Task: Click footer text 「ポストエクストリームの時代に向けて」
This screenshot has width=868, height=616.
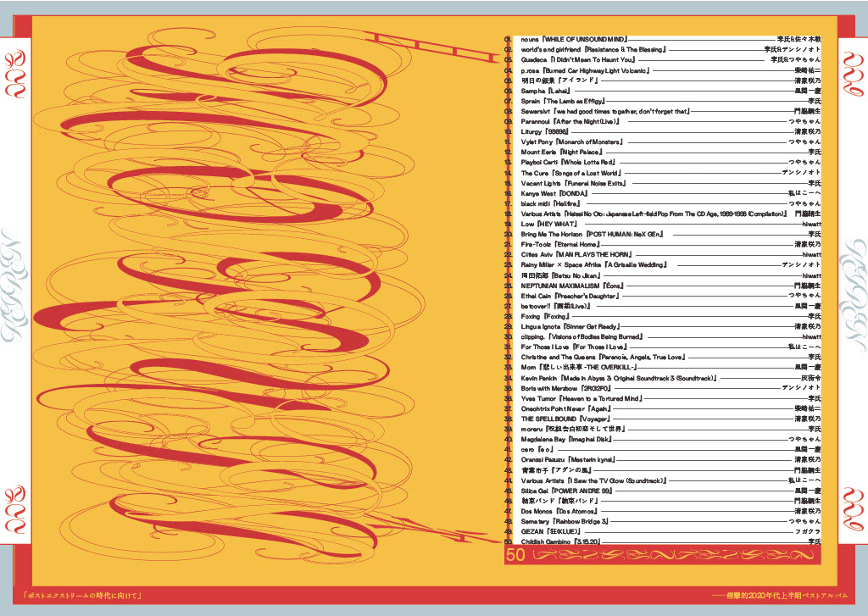Action: pos(84,596)
